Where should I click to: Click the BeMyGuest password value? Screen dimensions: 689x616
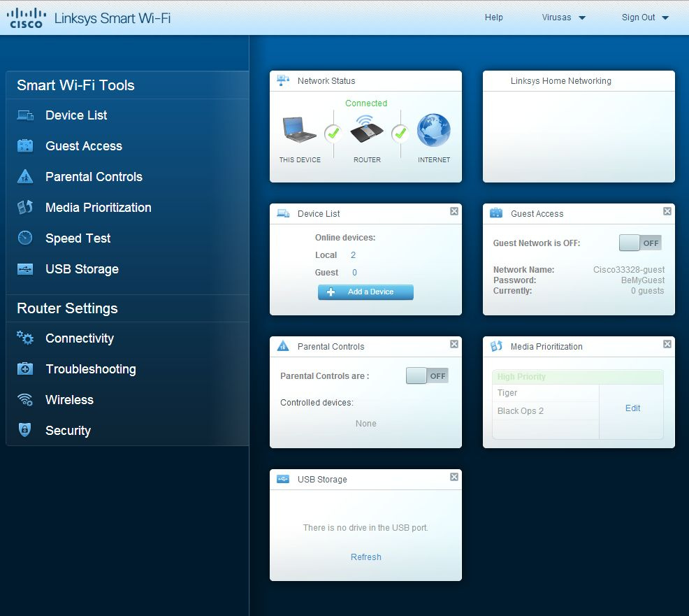click(643, 280)
